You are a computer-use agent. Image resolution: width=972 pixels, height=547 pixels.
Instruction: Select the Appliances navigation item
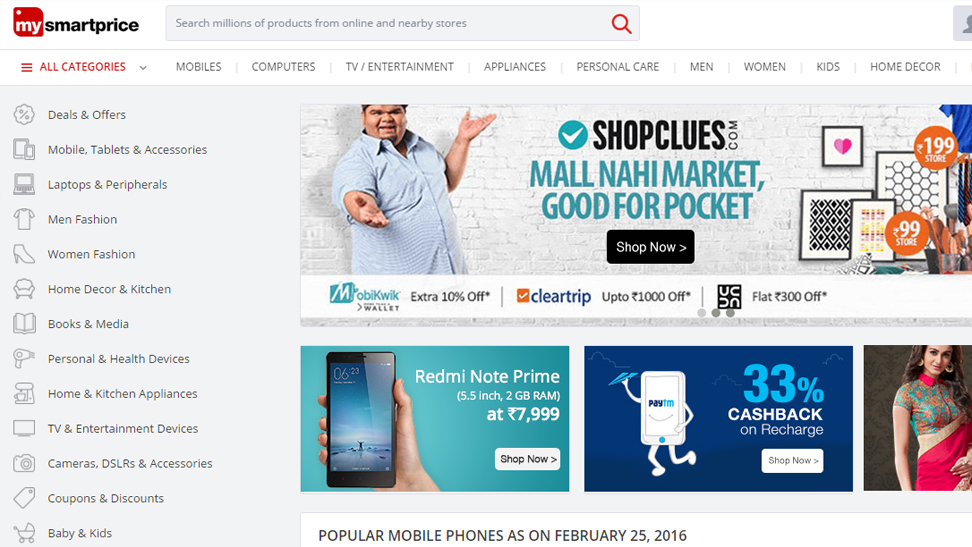point(515,66)
